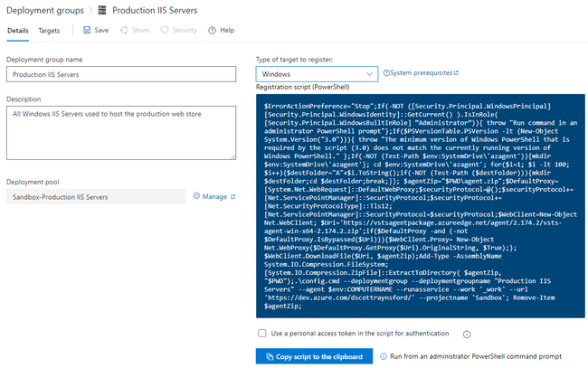588x368 pixels.
Task: Click the Production IIS Servers page title
Action: coord(155,11)
